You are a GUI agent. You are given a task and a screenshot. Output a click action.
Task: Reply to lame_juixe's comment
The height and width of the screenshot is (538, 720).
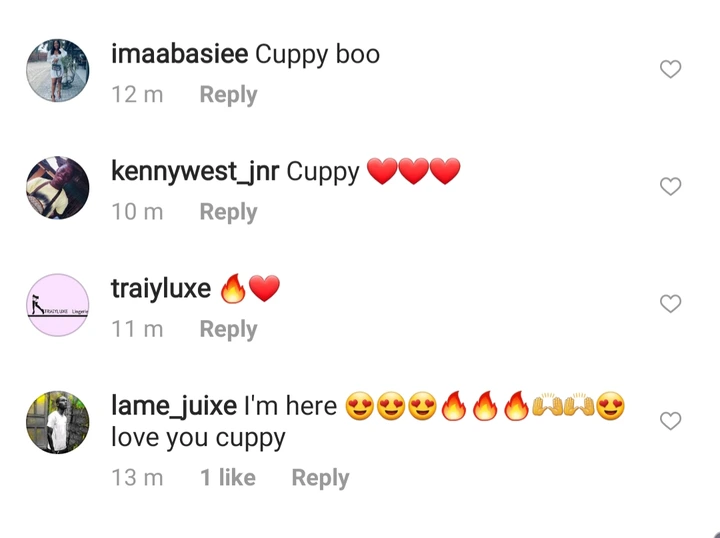pos(321,478)
